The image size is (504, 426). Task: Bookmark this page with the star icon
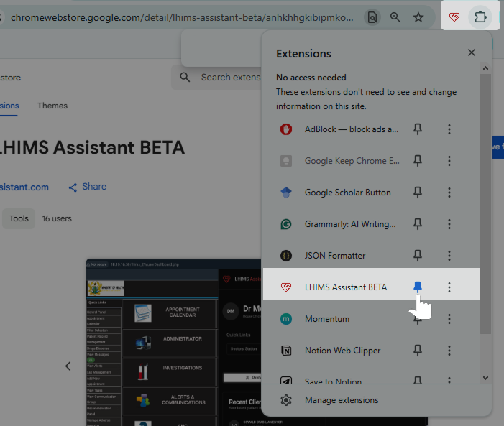(418, 17)
